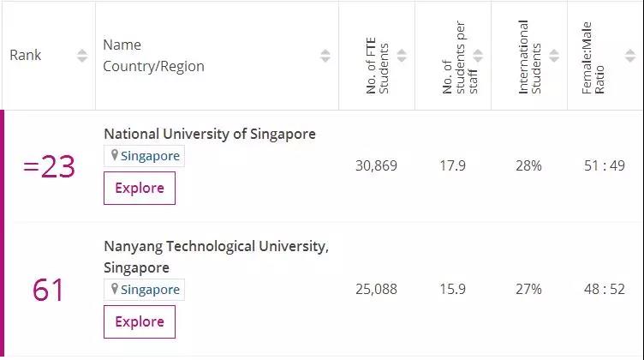Viewport: 644px width, 360px height.
Task: Click the 30,869 FTE students value
Action: point(376,165)
